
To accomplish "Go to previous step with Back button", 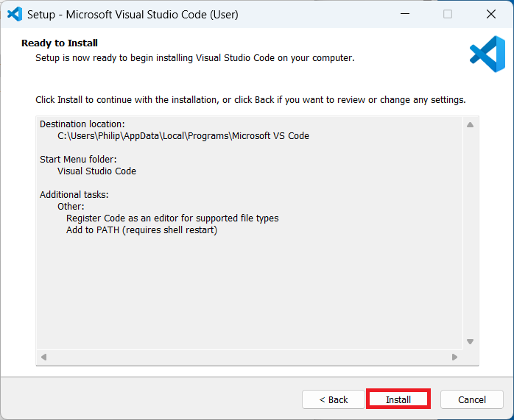I will [333, 399].
